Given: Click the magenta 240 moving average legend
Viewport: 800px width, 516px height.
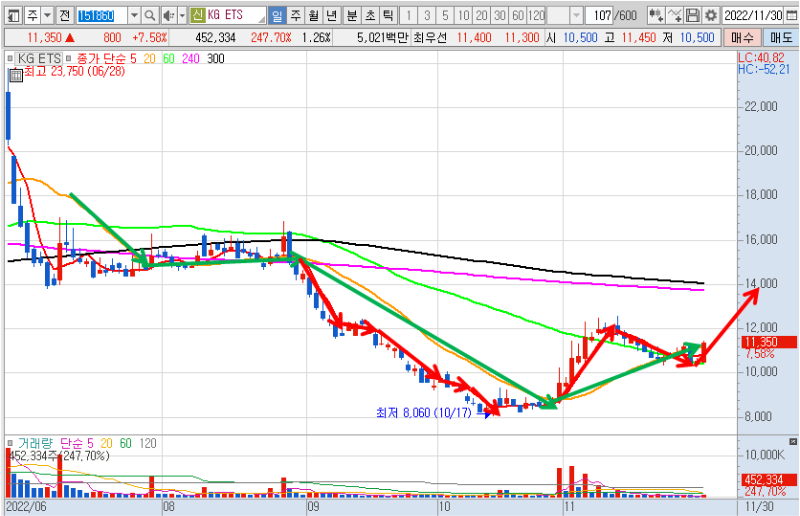Looking at the screenshot, I should point(191,59).
